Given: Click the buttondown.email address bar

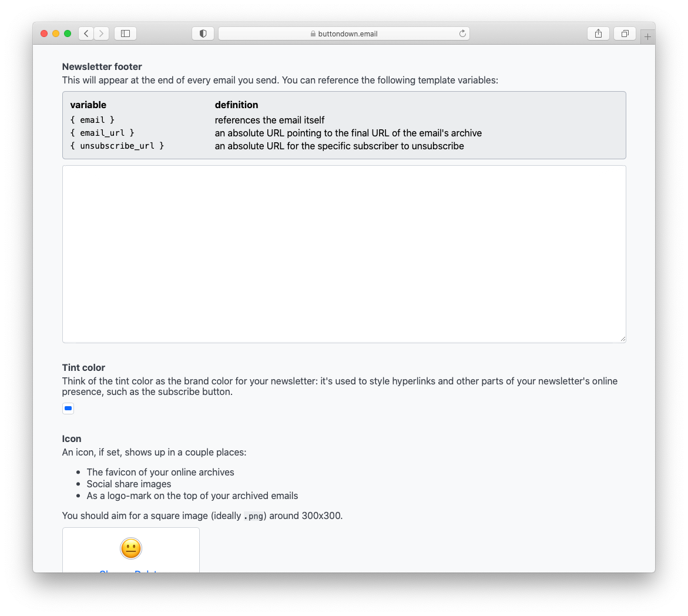Looking at the screenshot, I should (x=353, y=34).
